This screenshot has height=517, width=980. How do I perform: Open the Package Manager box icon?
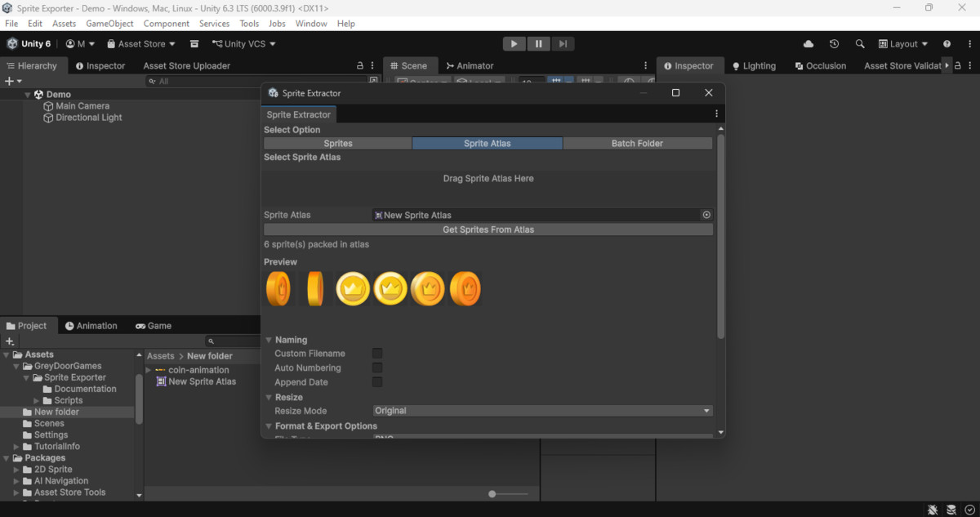click(194, 44)
